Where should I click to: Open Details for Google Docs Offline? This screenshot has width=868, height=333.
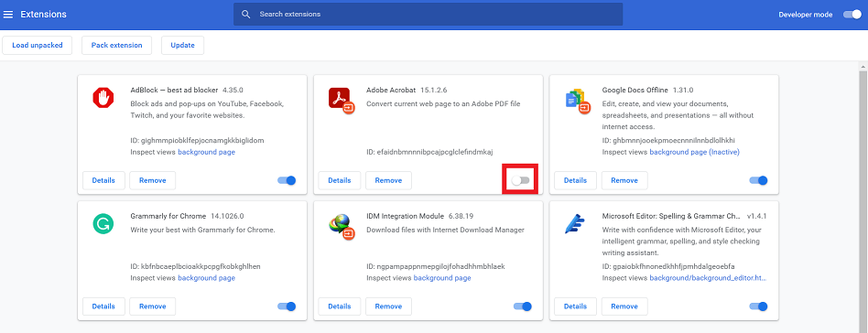point(575,180)
